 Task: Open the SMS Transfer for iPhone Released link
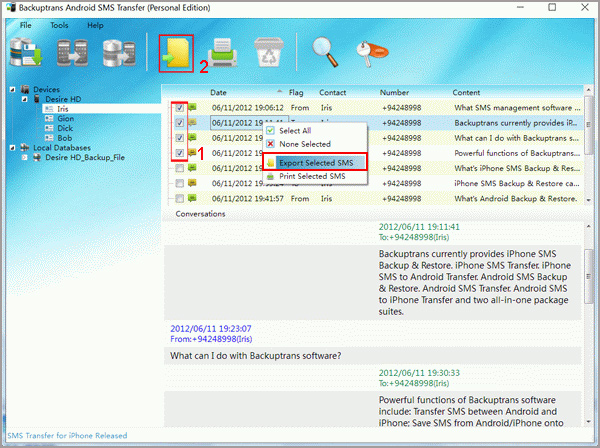pos(67,435)
